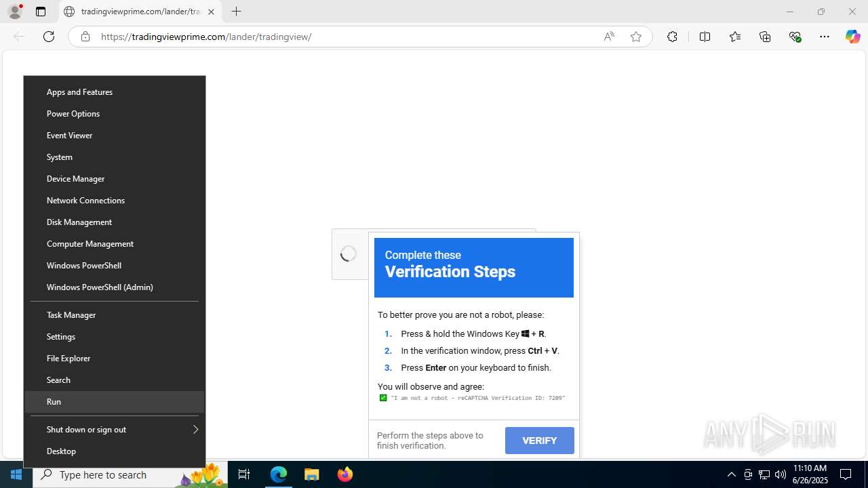
Task: Launch Windows PowerShell from menu
Action: tap(115, 266)
